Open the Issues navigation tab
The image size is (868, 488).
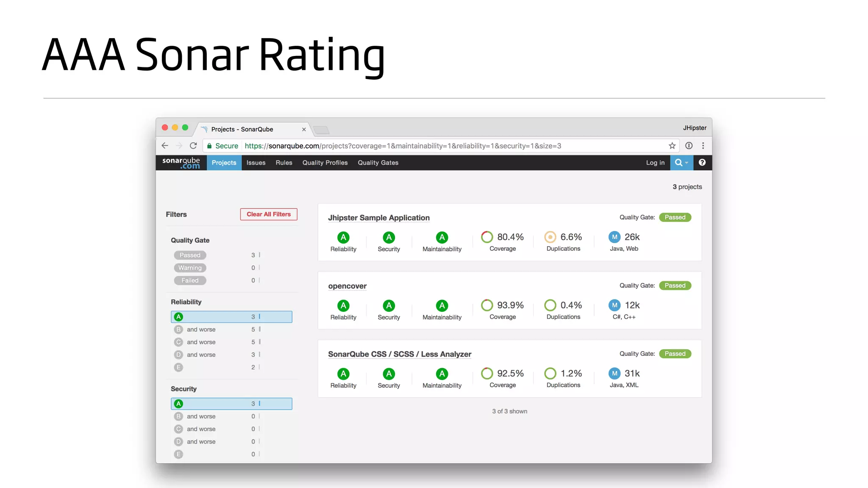coord(256,163)
